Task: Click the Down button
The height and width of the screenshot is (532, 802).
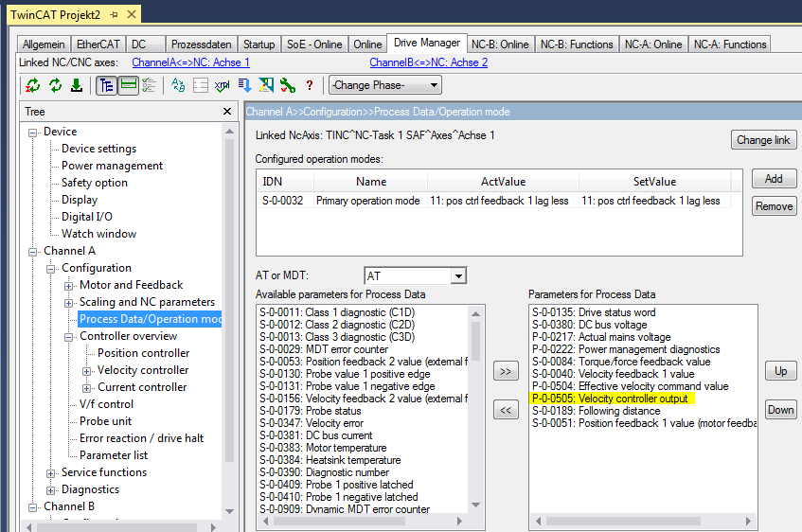Action: 780,410
